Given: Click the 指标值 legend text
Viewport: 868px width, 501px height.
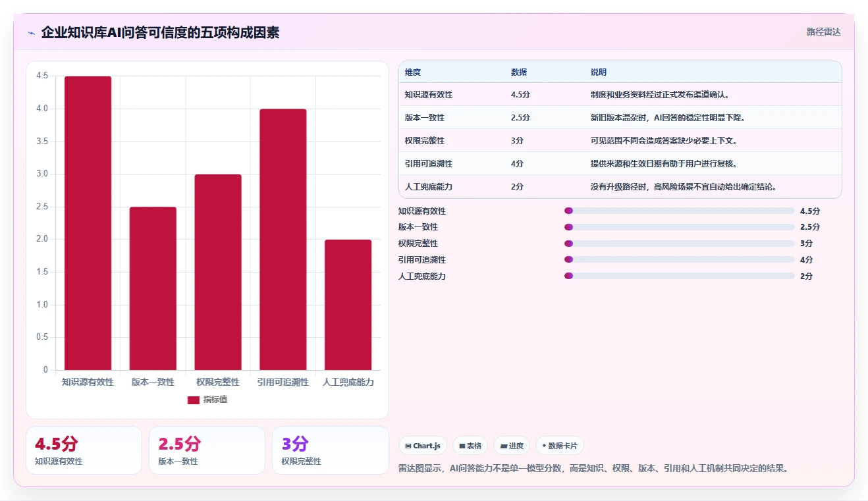Looking at the screenshot, I should (215, 400).
